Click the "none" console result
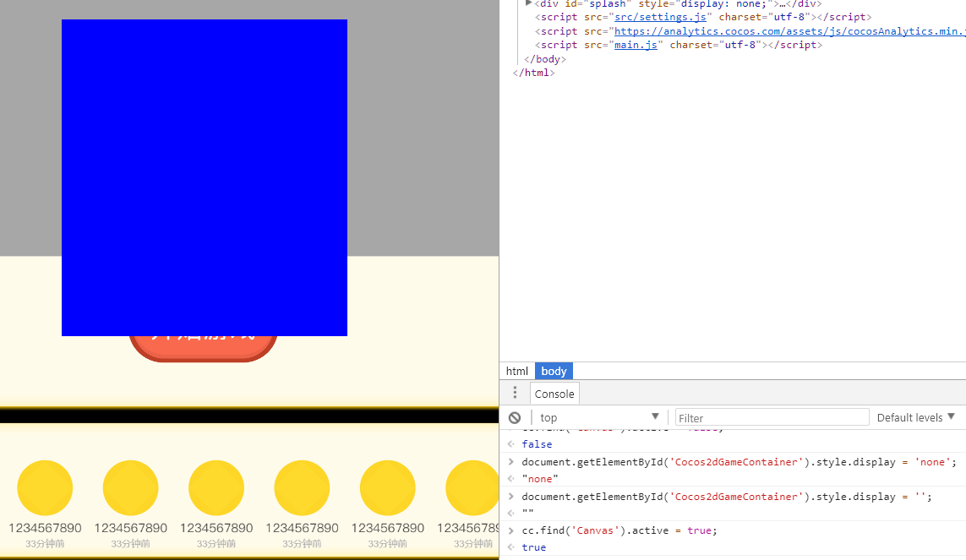Image resolution: width=966 pixels, height=560 pixels. pos(540,479)
